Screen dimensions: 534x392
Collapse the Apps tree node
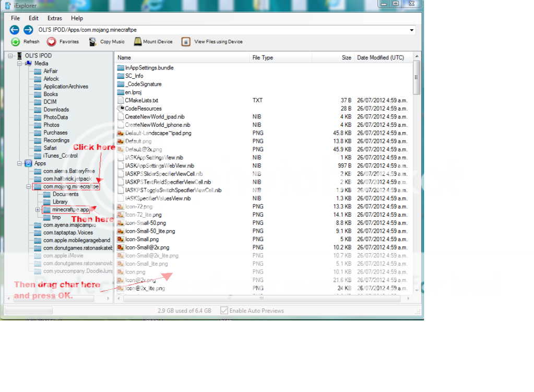tap(19, 163)
